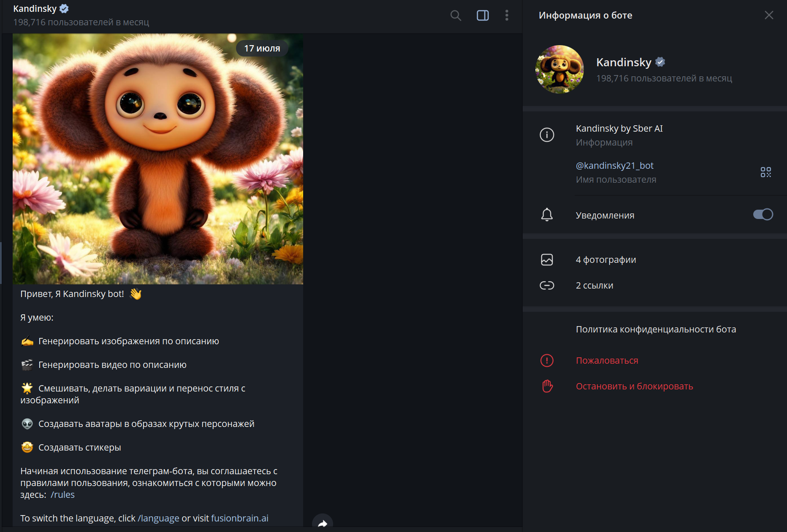Click the photos icon in info panel
Viewport: 787px width, 532px height.
point(547,259)
